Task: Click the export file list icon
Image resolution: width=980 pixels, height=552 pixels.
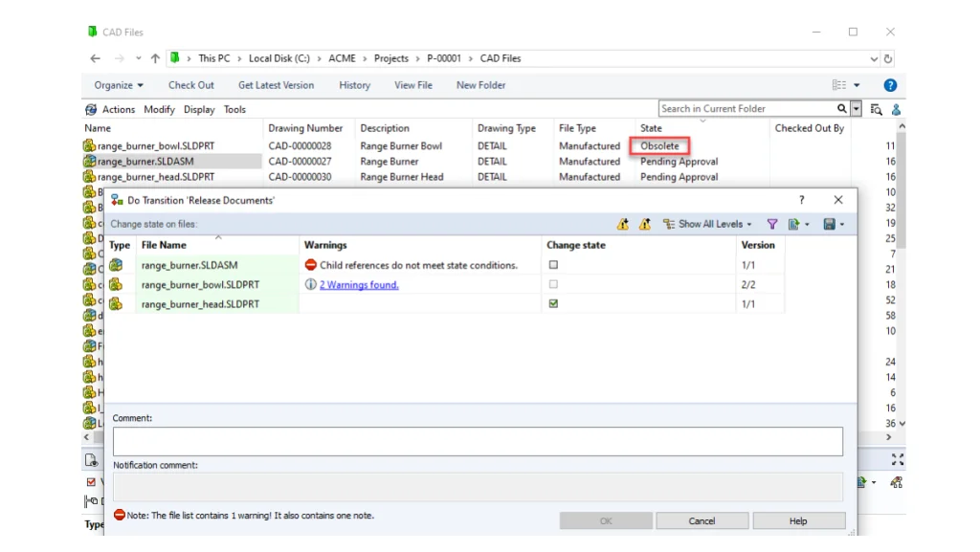Action: pyautogui.click(x=793, y=224)
